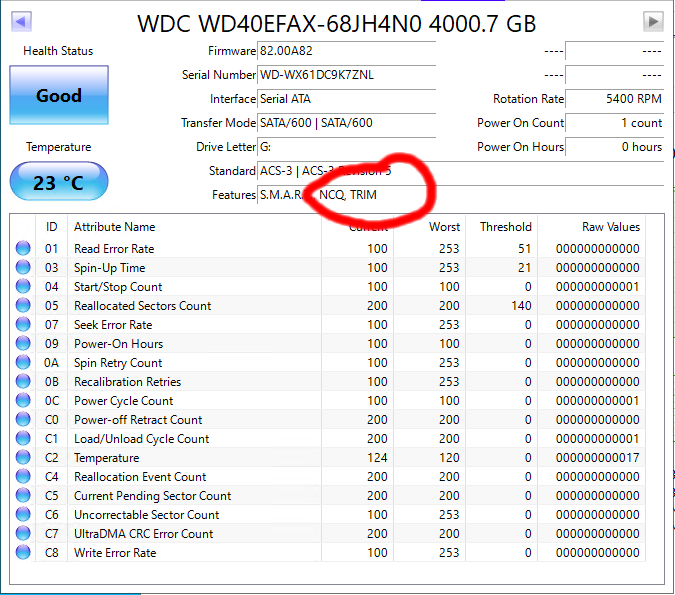675x595 pixels.
Task: Click the Power Cycle Count status orb
Action: pyautogui.click(x=23, y=400)
